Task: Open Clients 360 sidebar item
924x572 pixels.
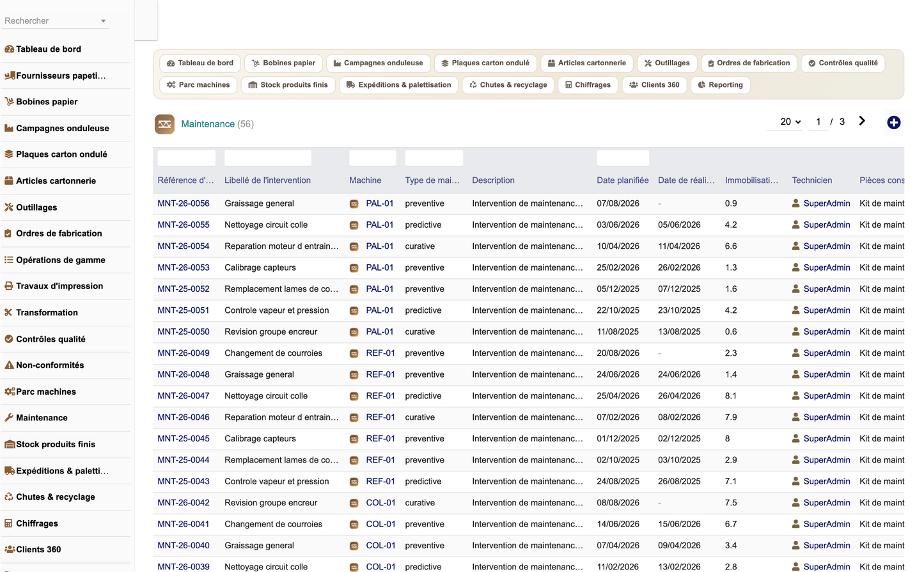Action: click(x=33, y=550)
